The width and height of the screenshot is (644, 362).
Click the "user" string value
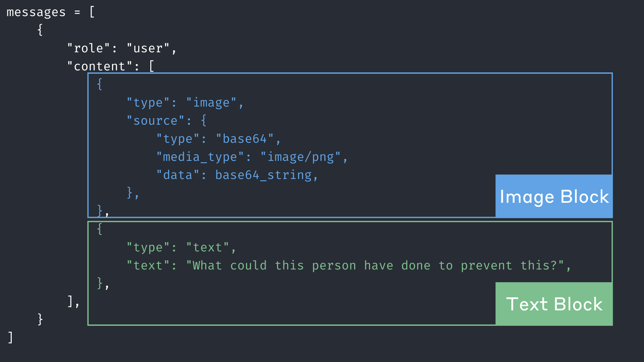tap(148, 49)
